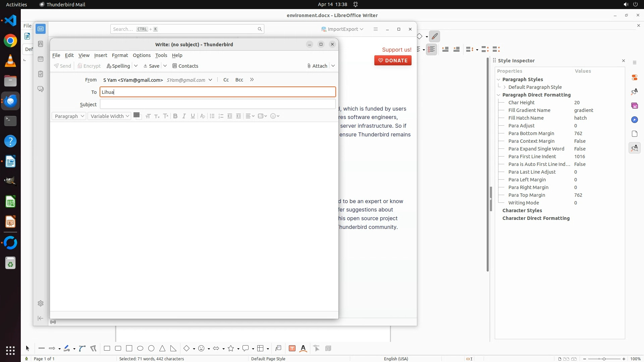Viewport: 644px width, 362px height.
Task: Select the ellipse shape drawing tool
Action: 140,349
